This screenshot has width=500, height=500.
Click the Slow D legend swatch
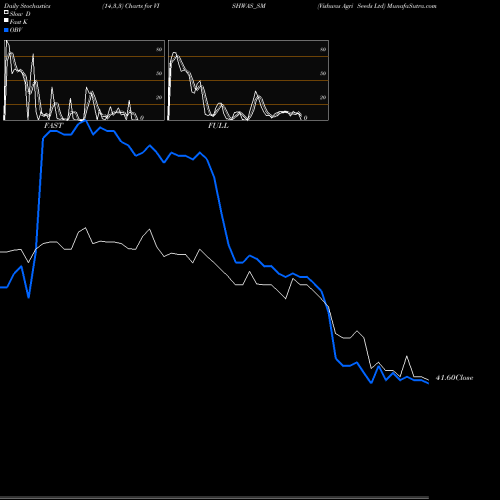pos(6,12)
